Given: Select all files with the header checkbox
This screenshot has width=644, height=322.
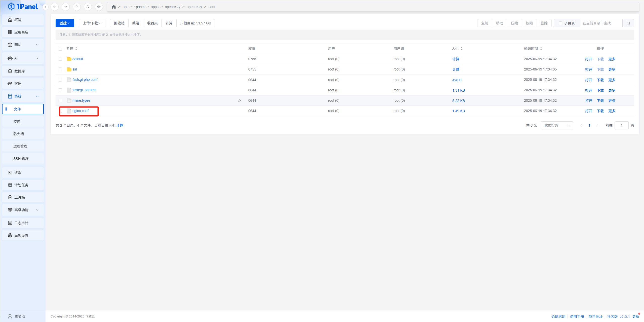Looking at the screenshot, I should coord(60,49).
